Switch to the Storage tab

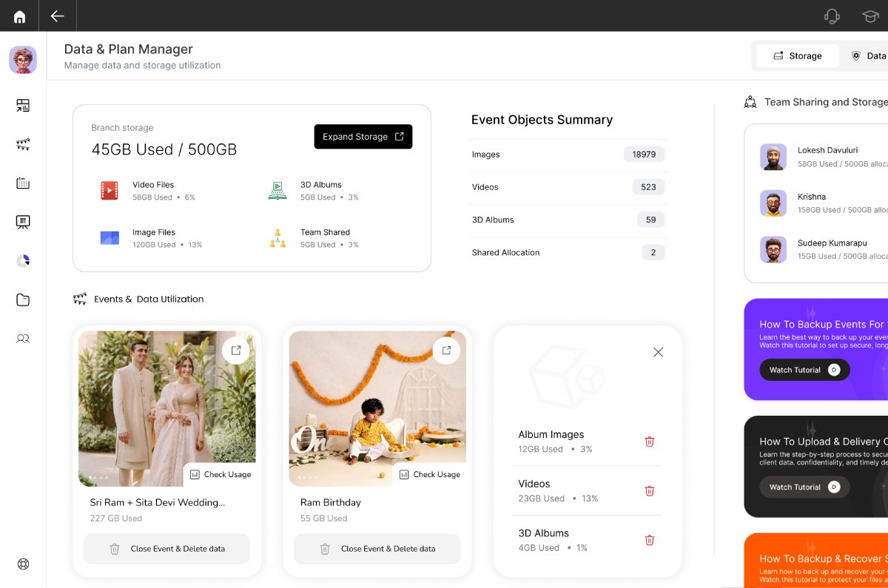[x=797, y=55]
